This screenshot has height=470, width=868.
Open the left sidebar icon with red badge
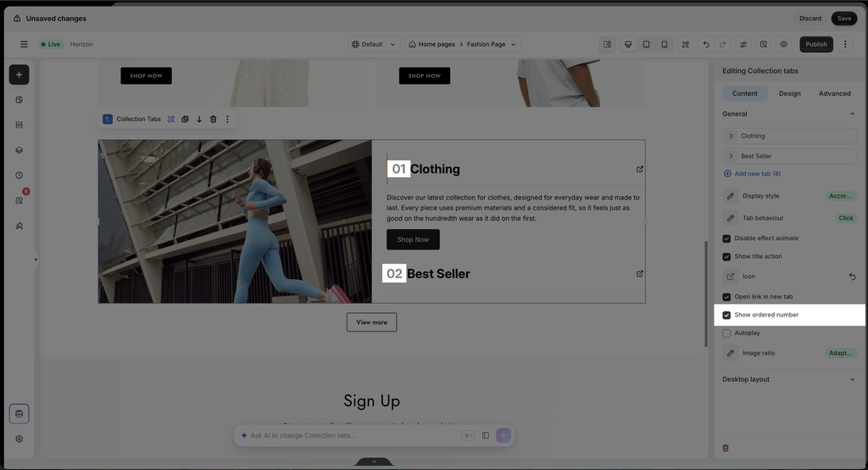coord(20,199)
